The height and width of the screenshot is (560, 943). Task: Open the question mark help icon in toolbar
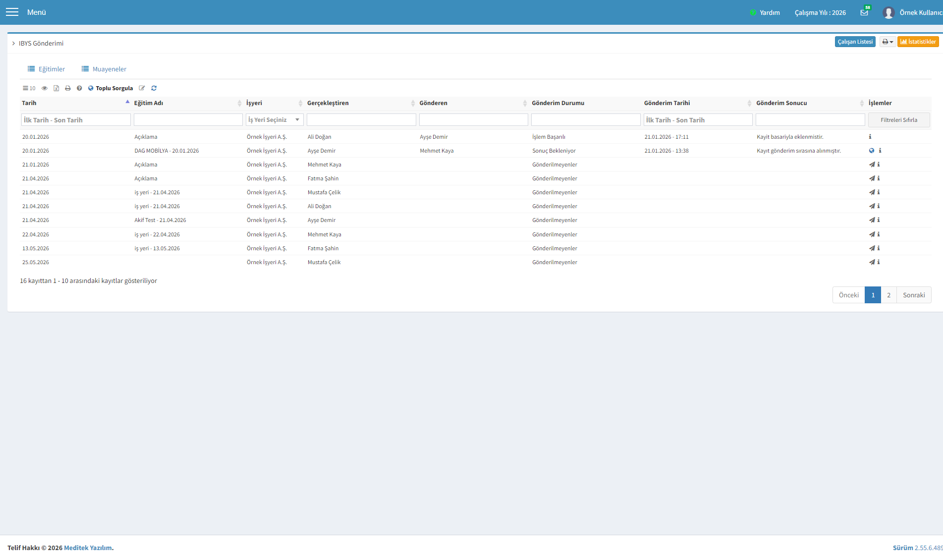(x=79, y=88)
